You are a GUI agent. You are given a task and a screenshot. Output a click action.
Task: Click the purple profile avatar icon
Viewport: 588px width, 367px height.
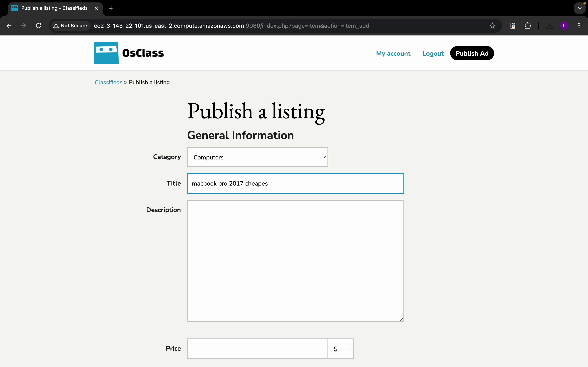point(564,26)
